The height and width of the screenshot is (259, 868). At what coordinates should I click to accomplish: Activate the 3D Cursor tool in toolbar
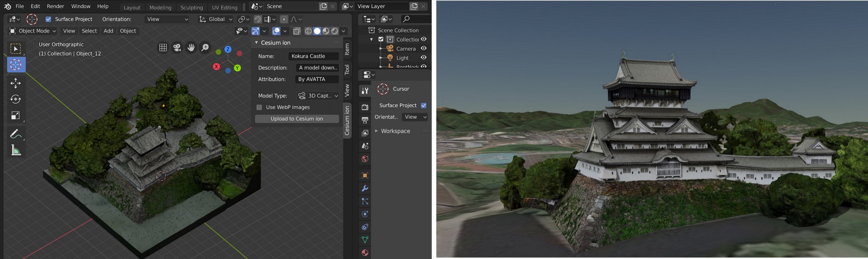click(x=16, y=65)
